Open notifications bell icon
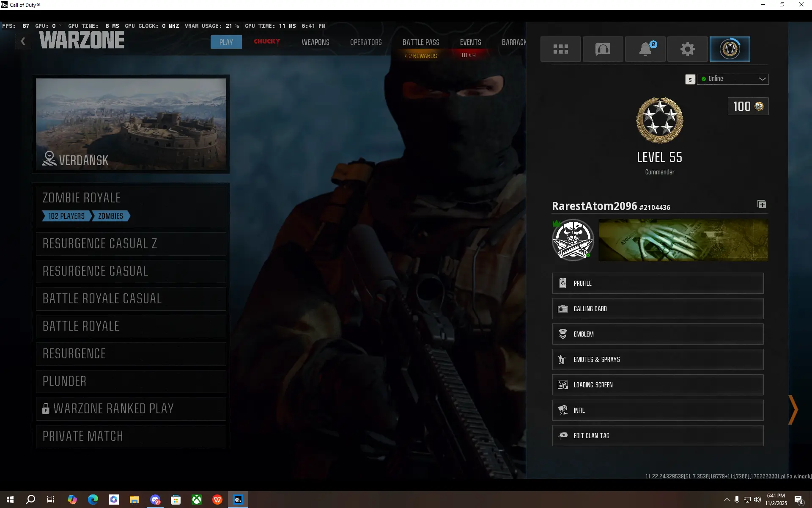This screenshot has width=812, height=508. tap(645, 49)
